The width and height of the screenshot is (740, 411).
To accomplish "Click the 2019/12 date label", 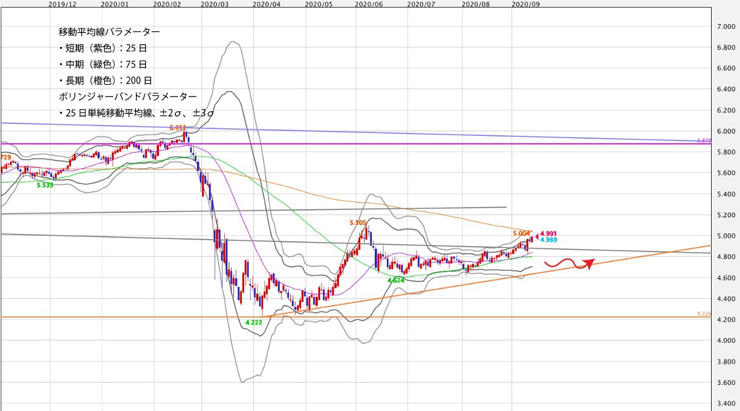I will pos(63,4).
